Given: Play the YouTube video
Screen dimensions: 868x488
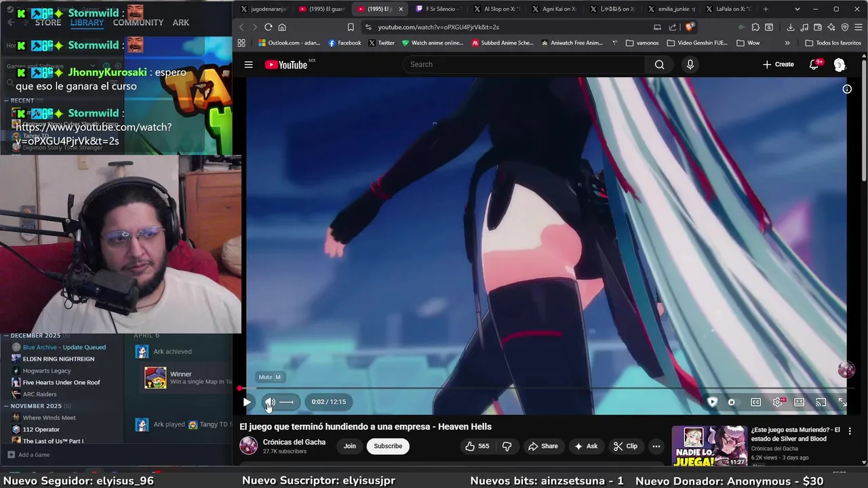Looking at the screenshot, I should coord(247,402).
